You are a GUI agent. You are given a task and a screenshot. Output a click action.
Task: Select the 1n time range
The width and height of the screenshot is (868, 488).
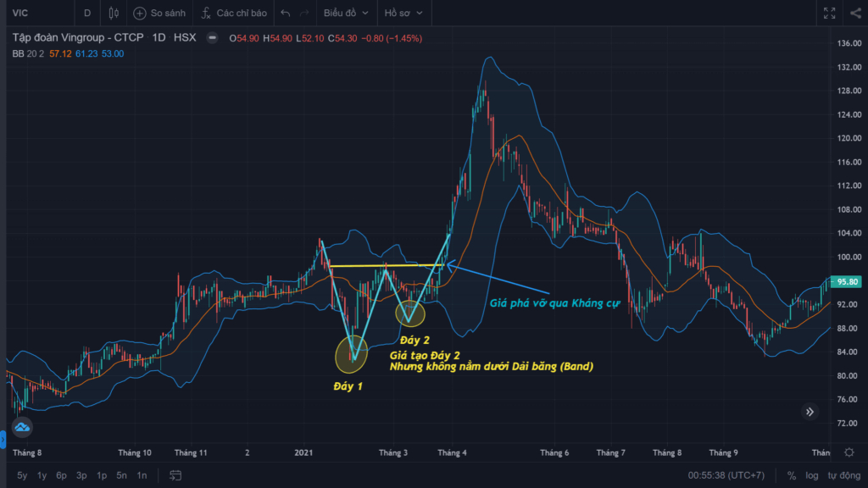142,475
